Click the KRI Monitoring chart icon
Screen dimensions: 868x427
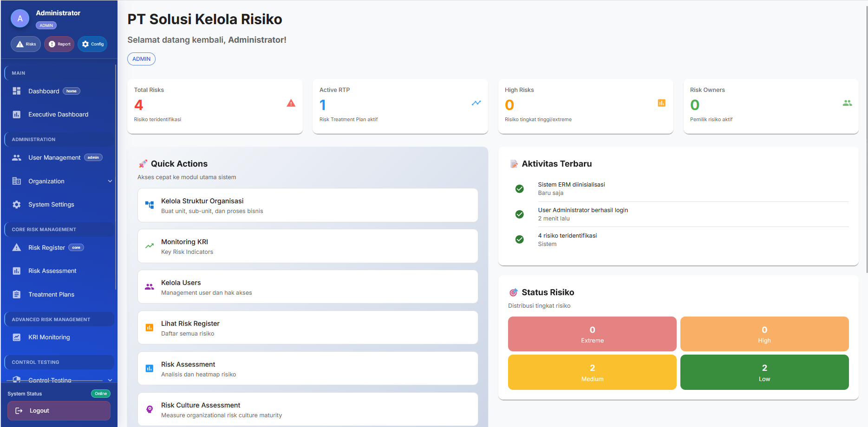(x=17, y=337)
